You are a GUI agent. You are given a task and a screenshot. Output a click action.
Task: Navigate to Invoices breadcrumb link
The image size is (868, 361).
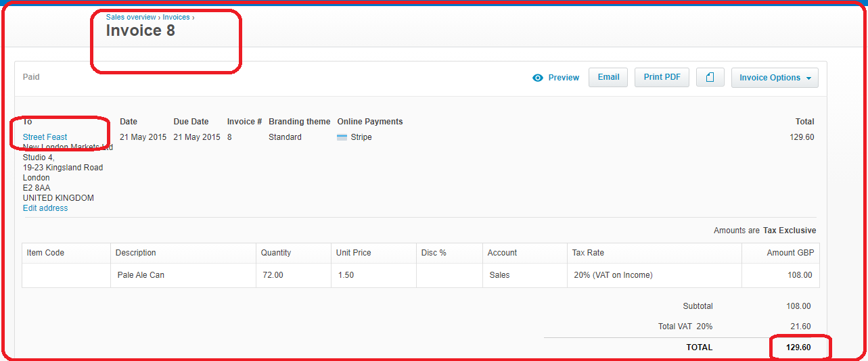click(x=176, y=17)
